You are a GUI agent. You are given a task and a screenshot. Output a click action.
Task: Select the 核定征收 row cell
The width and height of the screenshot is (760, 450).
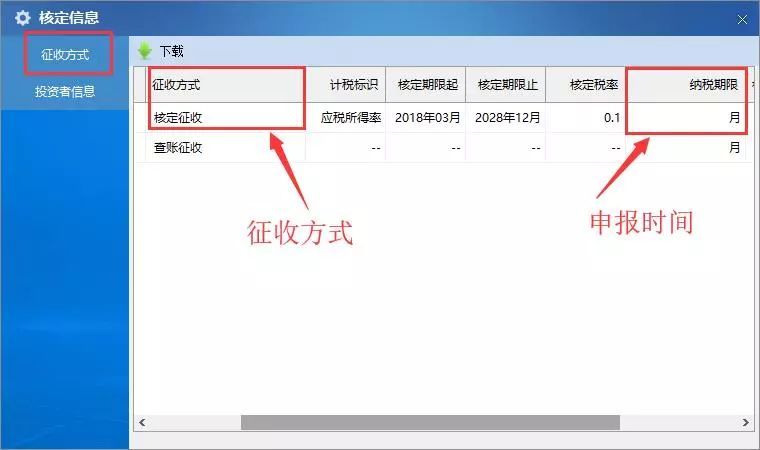(x=225, y=117)
